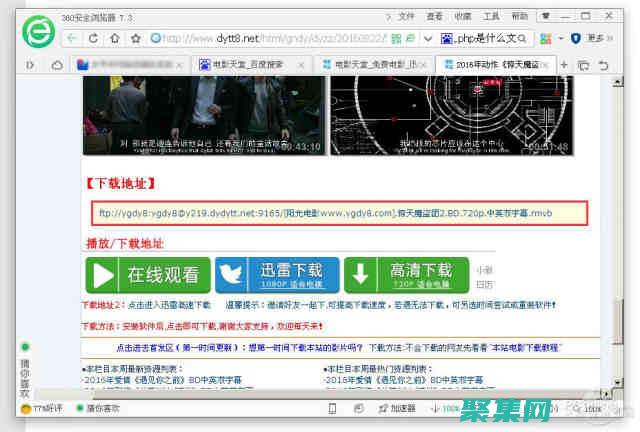
Task: Open the 查看 menu
Action: (x=434, y=16)
